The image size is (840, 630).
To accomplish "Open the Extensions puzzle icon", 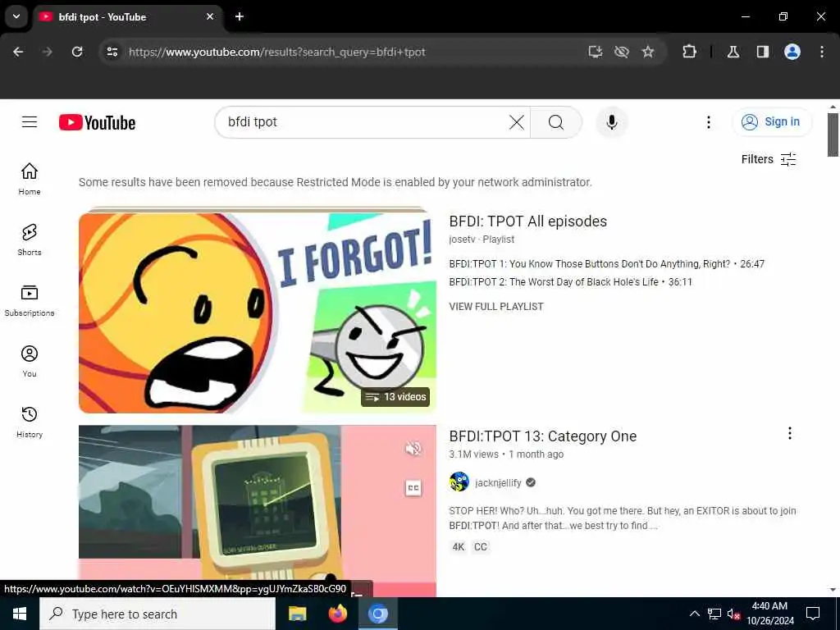I will (x=689, y=52).
